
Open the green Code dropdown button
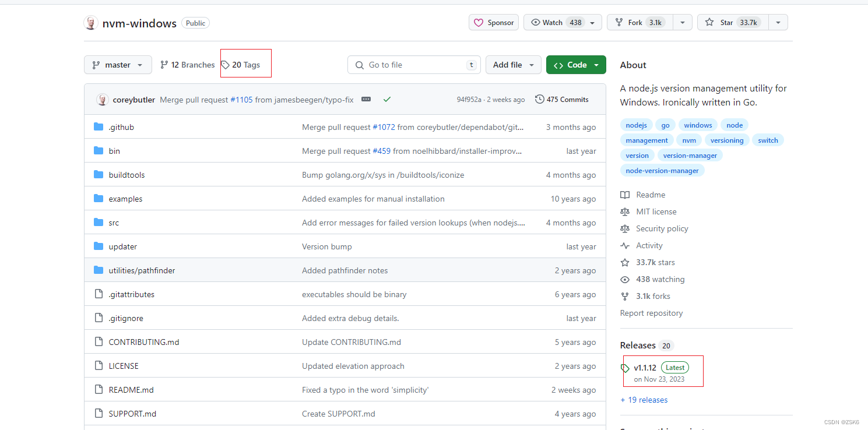click(x=576, y=65)
